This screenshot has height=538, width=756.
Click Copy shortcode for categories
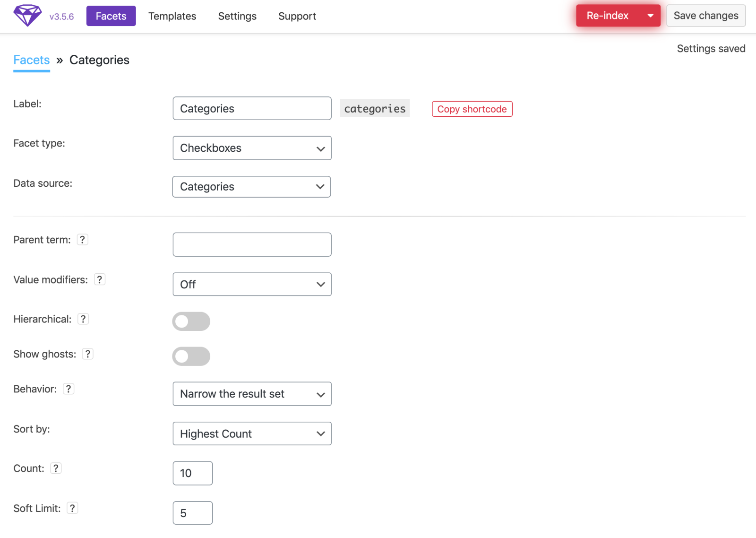point(472,109)
